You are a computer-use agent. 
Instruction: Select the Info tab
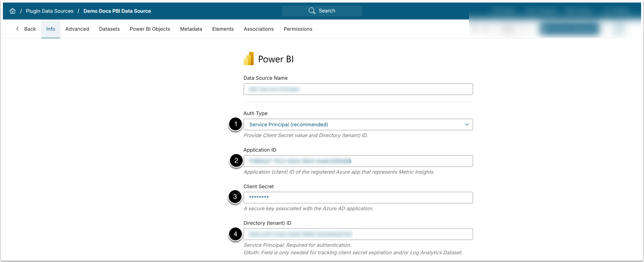pyautogui.click(x=51, y=29)
